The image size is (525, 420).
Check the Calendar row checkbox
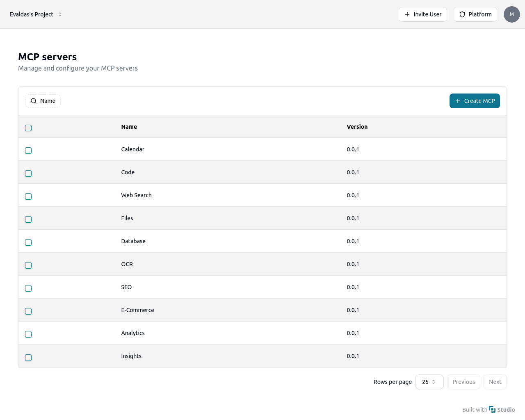28,151
